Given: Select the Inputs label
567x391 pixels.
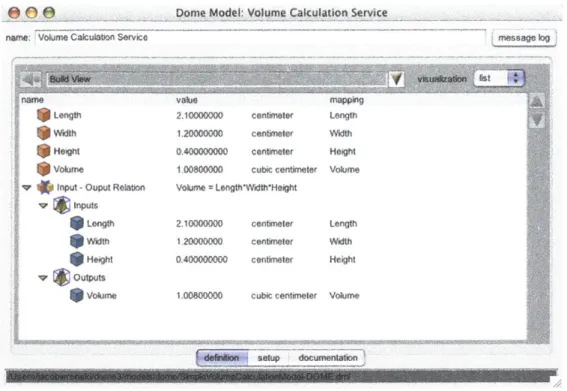Looking at the screenshot, I should click(86, 205).
